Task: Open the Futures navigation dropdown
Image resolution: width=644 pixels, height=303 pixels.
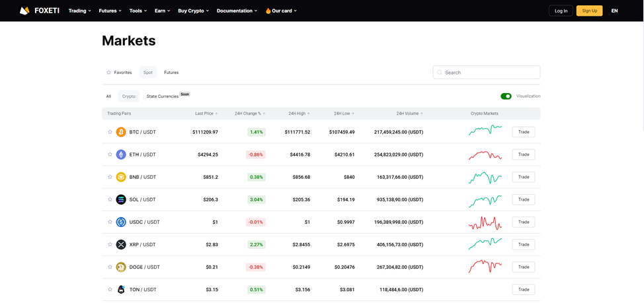Action: 110,11
